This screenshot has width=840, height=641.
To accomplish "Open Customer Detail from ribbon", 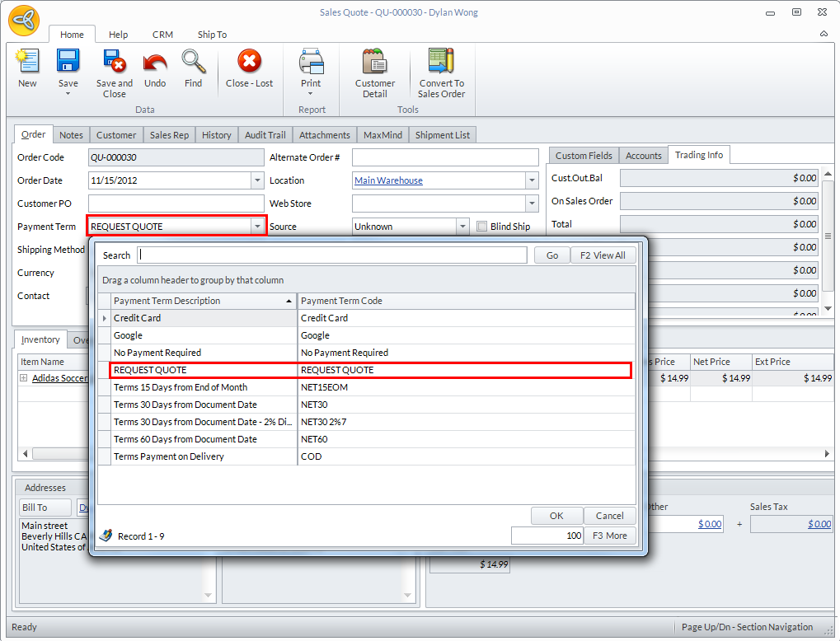I will pyautogui.click(x=375, y=63).
